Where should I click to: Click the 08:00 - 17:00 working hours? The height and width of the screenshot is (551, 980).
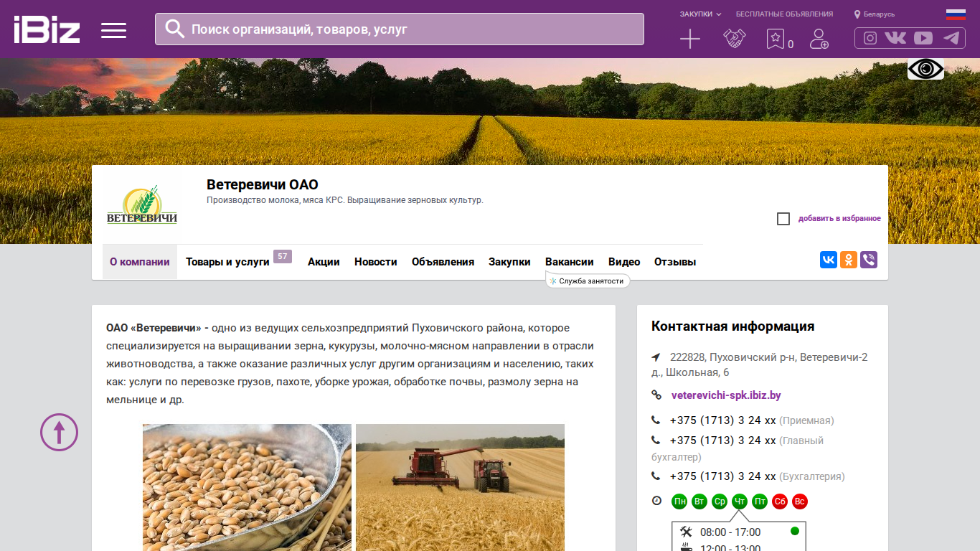coord(730,532)
